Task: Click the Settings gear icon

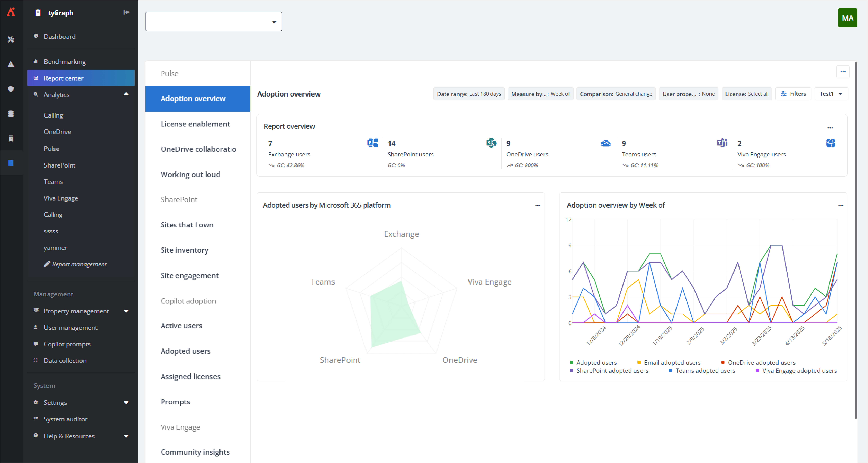Action: 36,402
